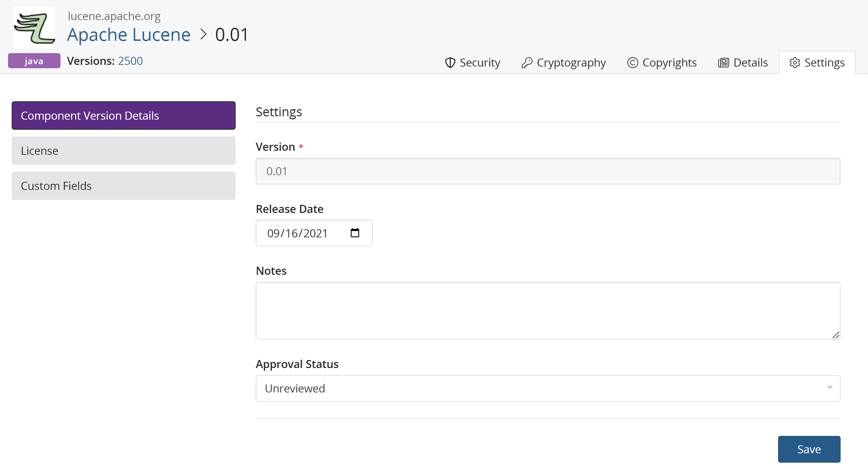Image resolution: width=868 pixels, height=469 pixels.
Task: Click the Settings gear icon
Action: (x=795, y=62)
